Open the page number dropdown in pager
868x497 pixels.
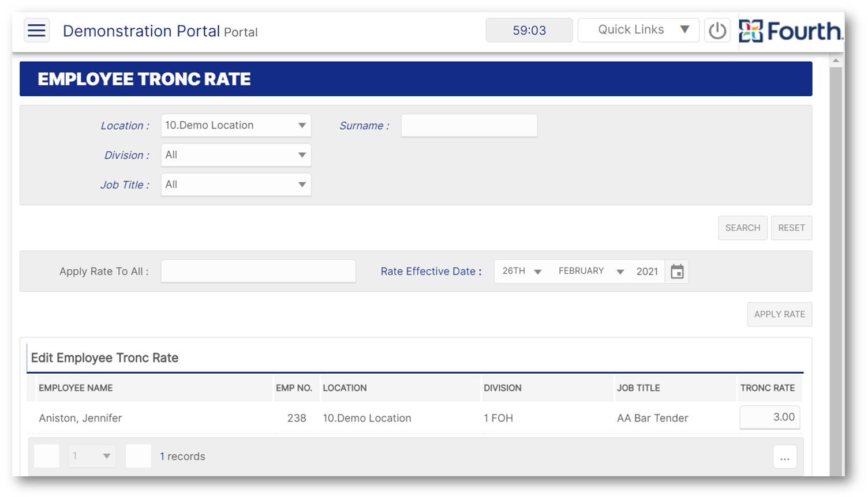(92, 456)
